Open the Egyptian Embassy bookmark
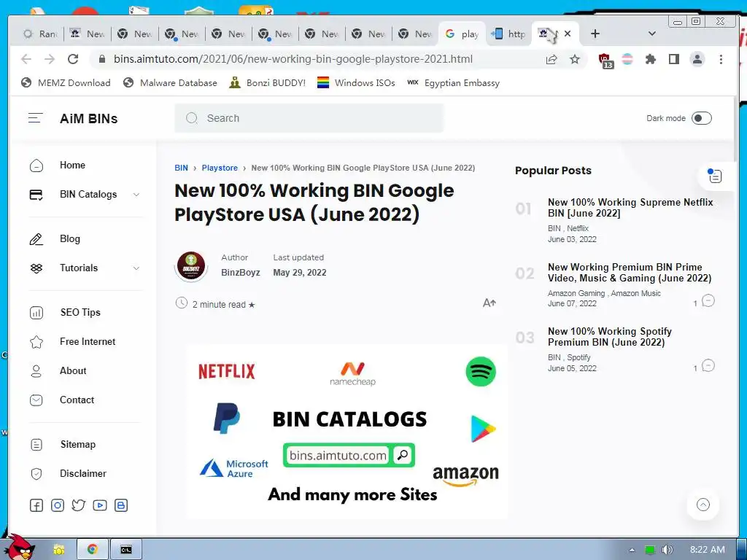 pos(454,83)
